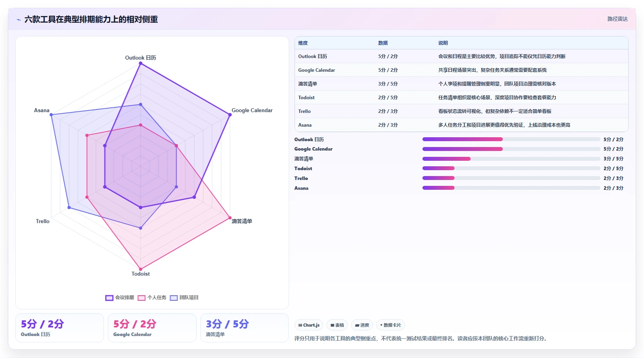Click the 进度 tag chip
The height and width of the screenshot is (358, 644).
(x=362, y=325)
